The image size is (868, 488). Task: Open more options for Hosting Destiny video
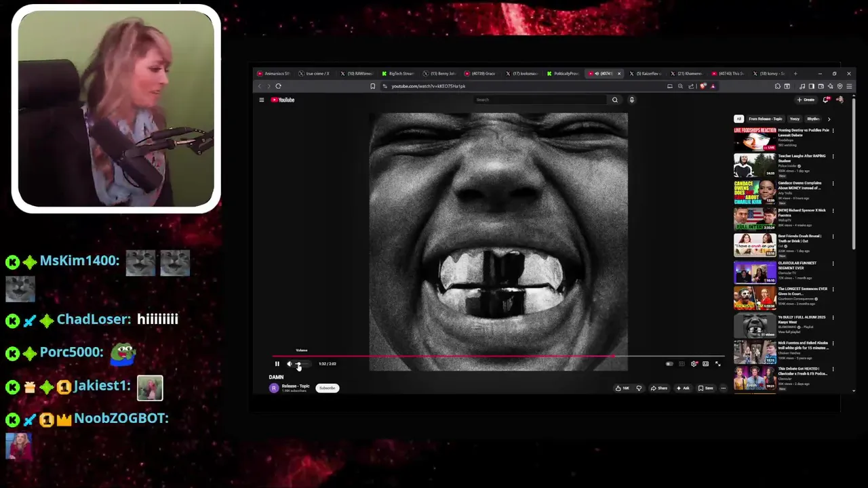coord(833,130)
